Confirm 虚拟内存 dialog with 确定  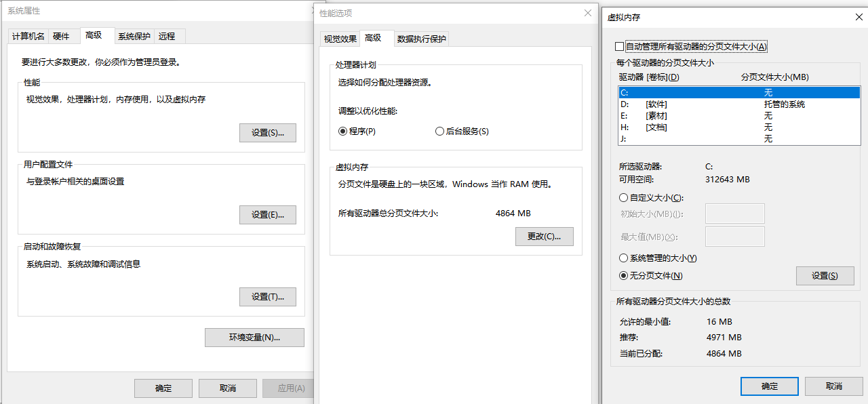tap(770, 386)
